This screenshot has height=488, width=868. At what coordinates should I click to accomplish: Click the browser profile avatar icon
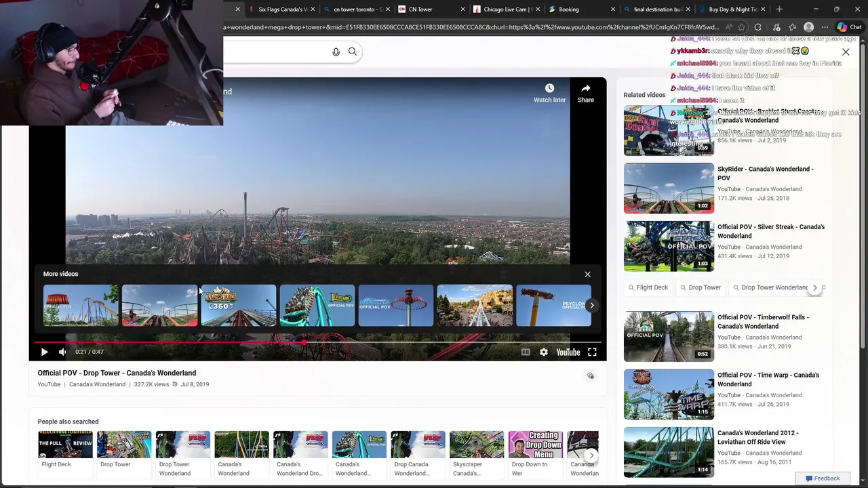808,27
